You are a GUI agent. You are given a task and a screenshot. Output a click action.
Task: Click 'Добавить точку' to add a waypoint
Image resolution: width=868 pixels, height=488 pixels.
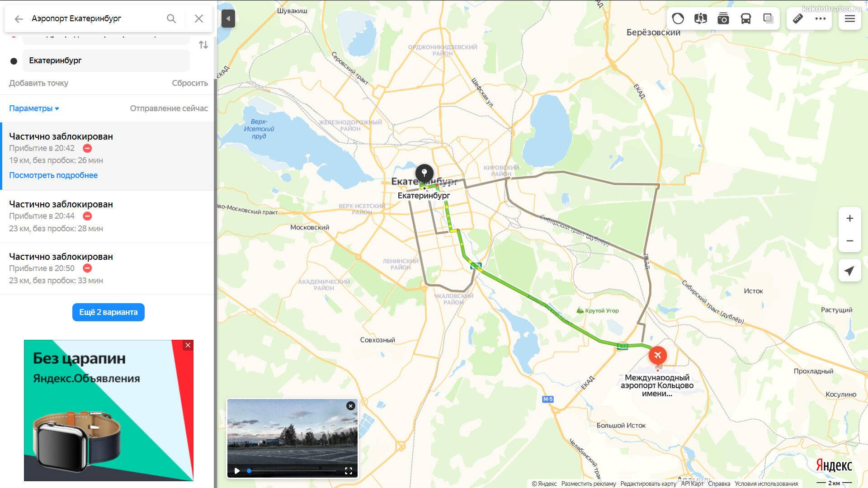click(38, 83)
